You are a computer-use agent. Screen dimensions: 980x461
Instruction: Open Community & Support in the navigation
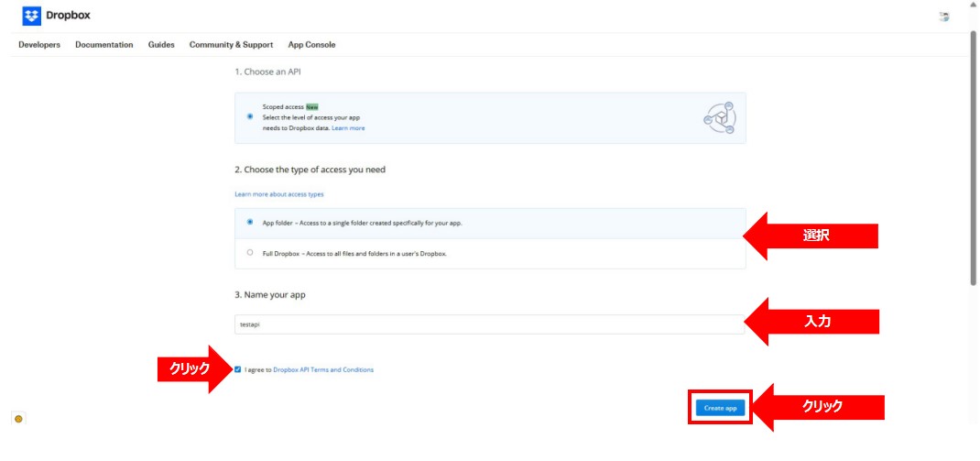pos(231,45)
